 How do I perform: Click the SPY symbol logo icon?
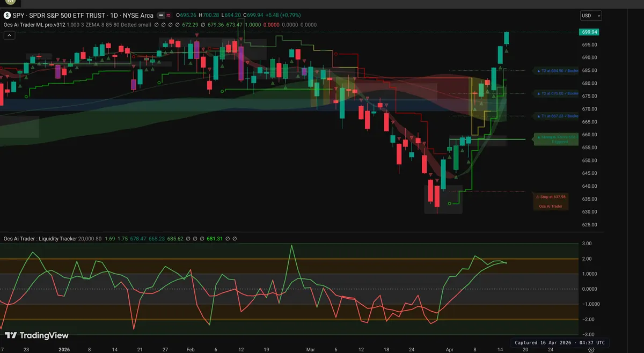point(7,16)
